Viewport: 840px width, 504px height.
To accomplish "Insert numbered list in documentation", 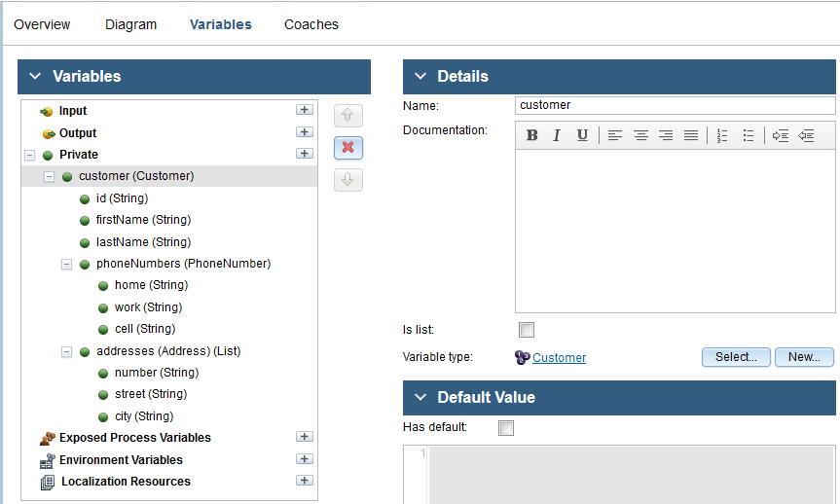I will click(x=722, y=135).
